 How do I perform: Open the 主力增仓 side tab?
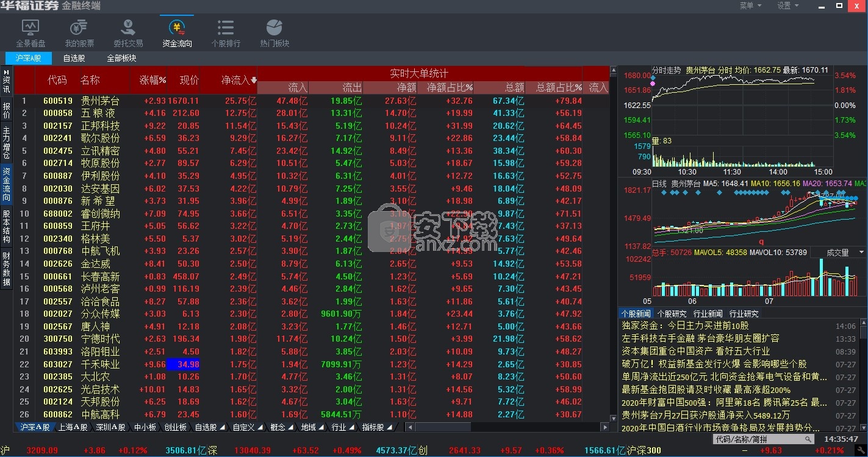6,142
